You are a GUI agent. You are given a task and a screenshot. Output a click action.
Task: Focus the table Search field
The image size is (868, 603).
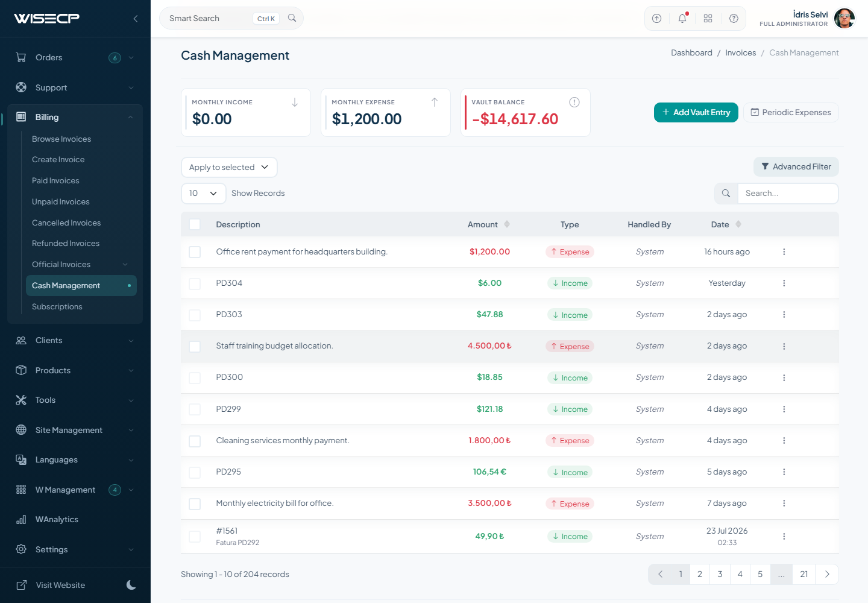(788, 194)
